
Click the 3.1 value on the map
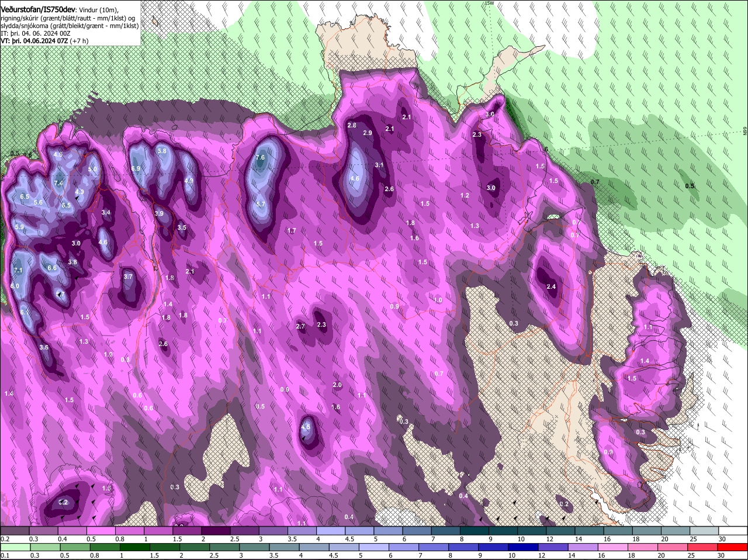click(379, 165)
